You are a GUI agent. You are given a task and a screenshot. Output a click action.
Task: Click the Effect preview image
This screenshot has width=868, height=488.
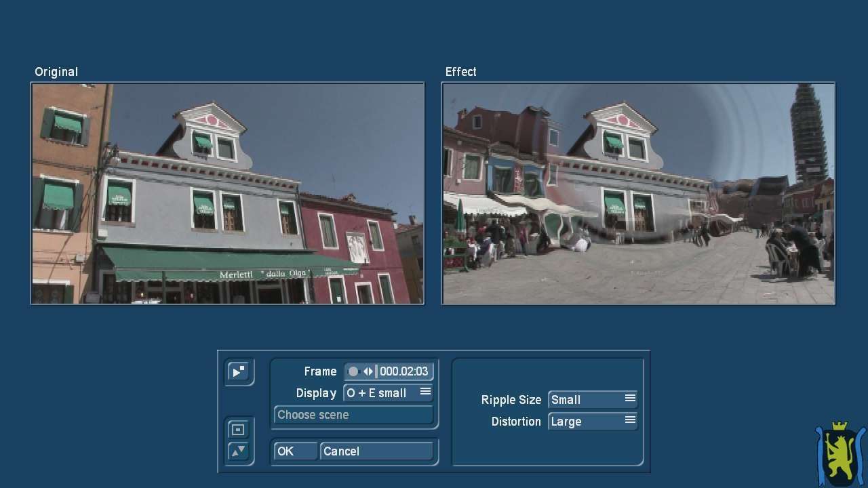[638, 194]
